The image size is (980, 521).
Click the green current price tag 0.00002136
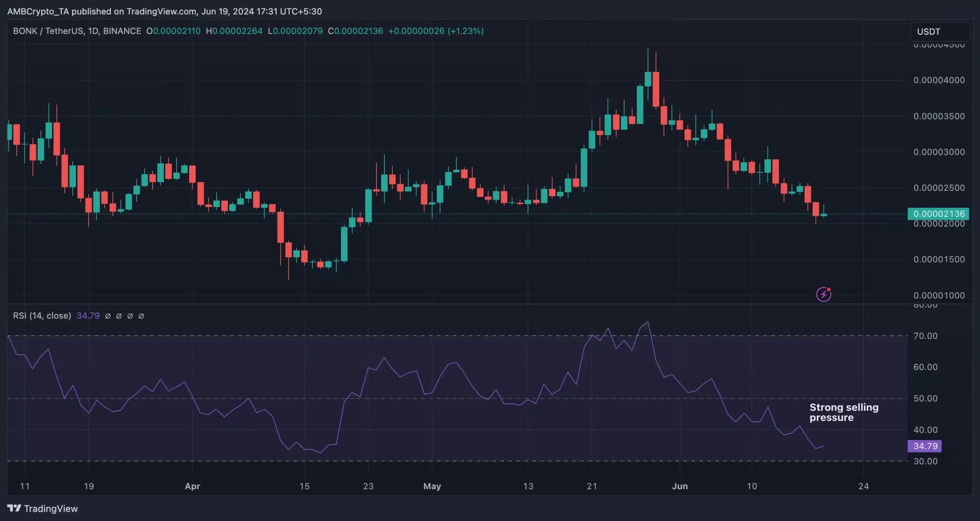click(x=938, y=213)
